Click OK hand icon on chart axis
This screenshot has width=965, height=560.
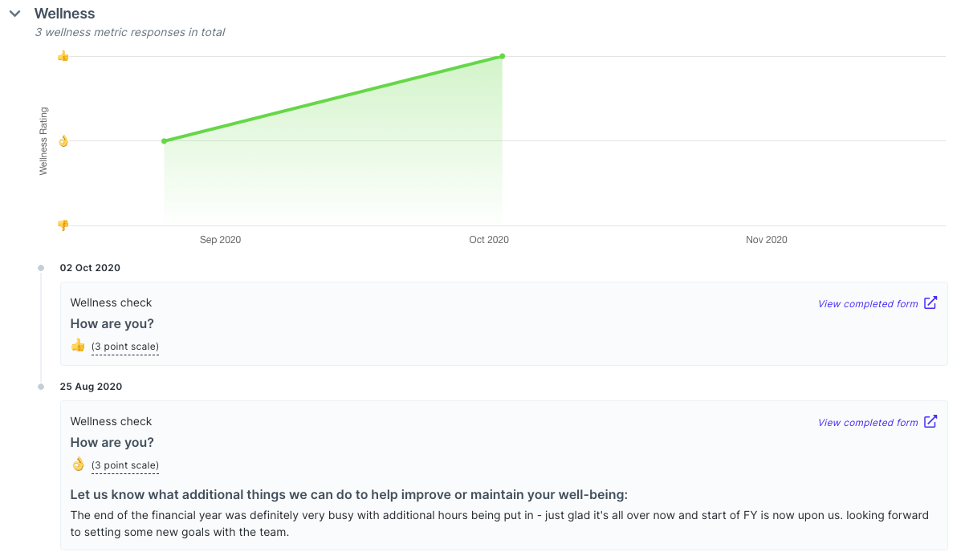(x=63, y=141)
